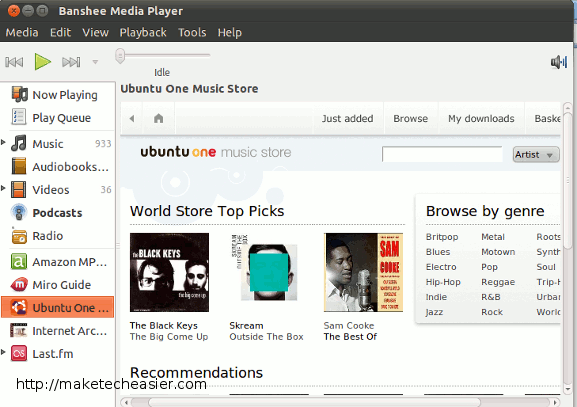Screen dimensions: 577x407
Task: Skip to next track button
Action: click(71, 62)
